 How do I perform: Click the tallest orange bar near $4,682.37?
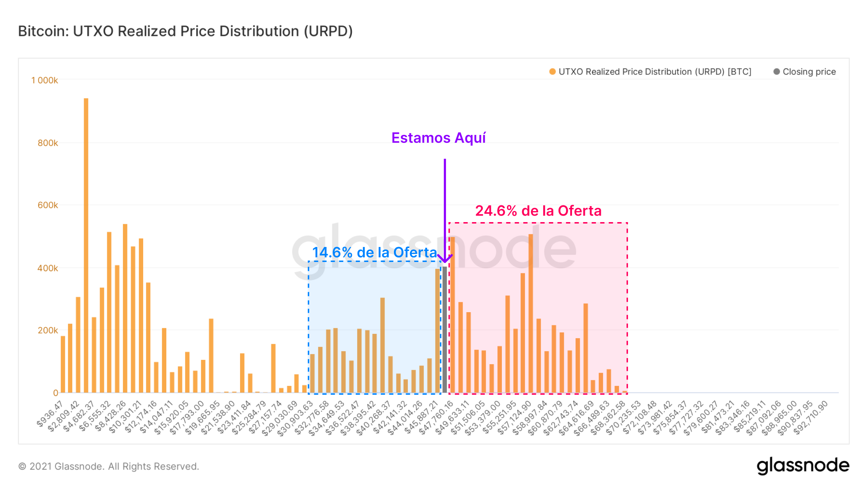(x=86, y=246)
